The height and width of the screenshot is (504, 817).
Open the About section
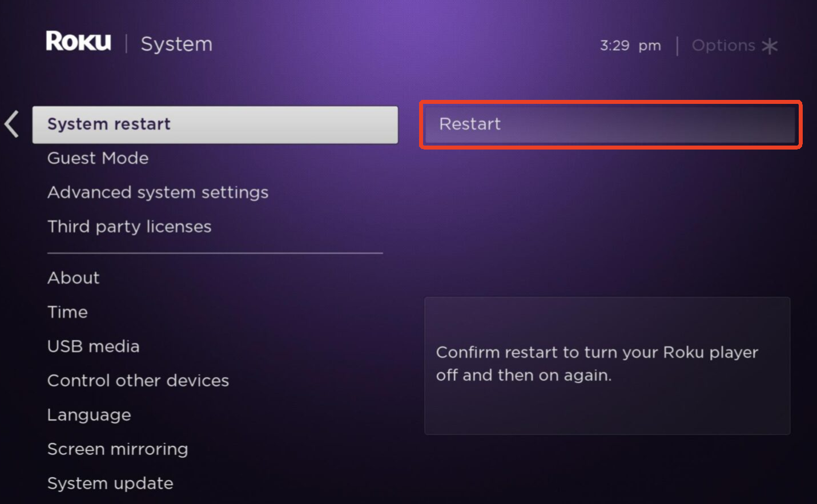coord(73,278)
